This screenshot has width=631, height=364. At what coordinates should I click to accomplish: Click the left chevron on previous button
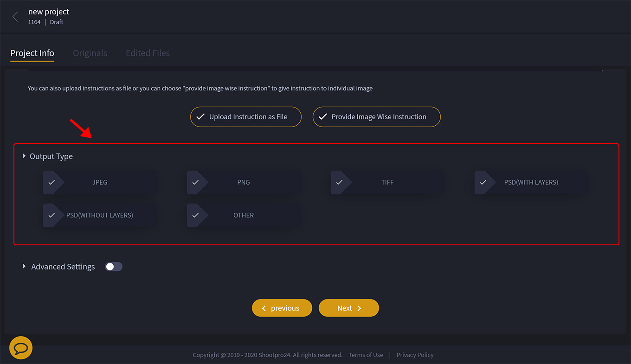pos(264,308)
